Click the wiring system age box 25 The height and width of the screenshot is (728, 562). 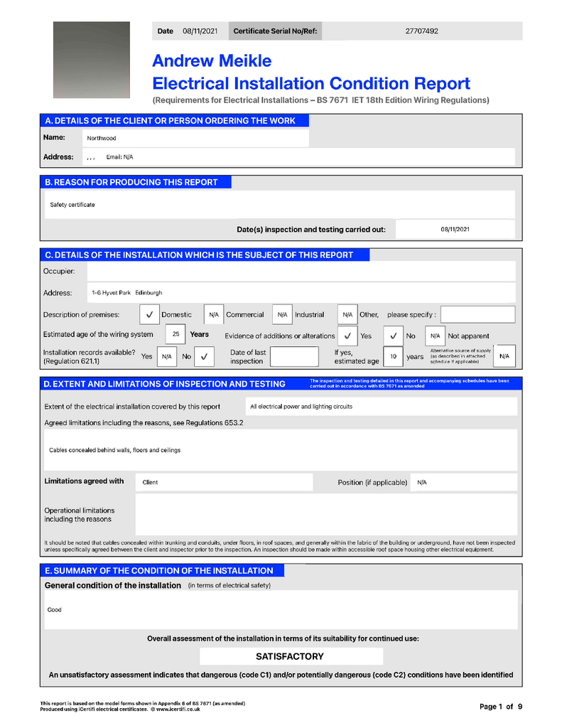click(x=175, y=334)
